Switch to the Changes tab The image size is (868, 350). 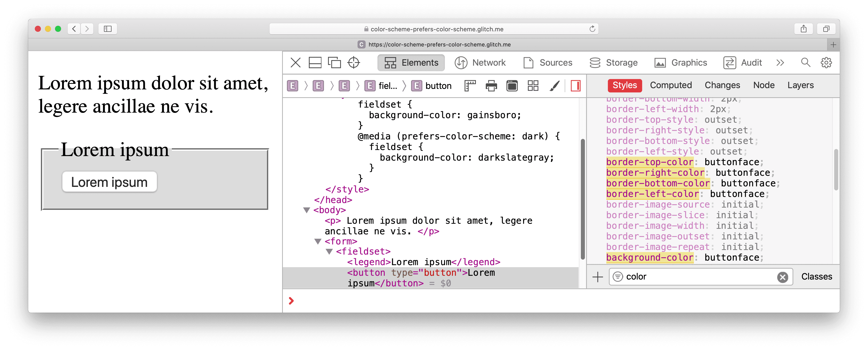(722, 85)
